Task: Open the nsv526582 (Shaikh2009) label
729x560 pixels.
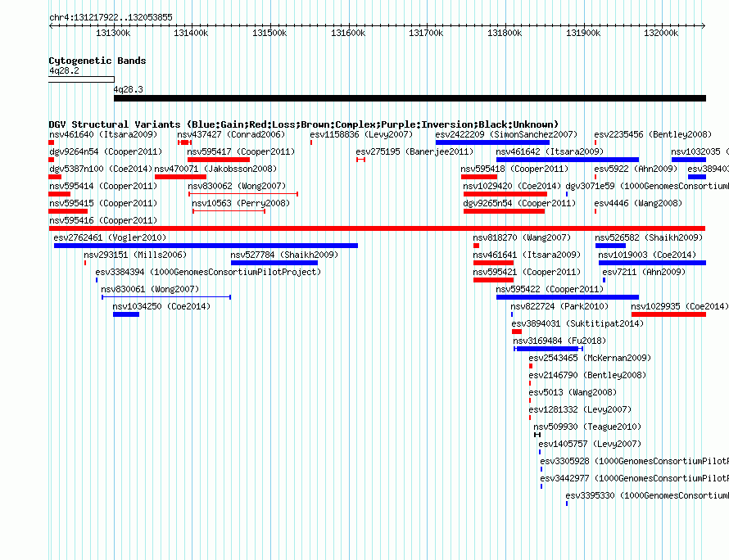Action: pyautogui.click(x=649, y=237)
